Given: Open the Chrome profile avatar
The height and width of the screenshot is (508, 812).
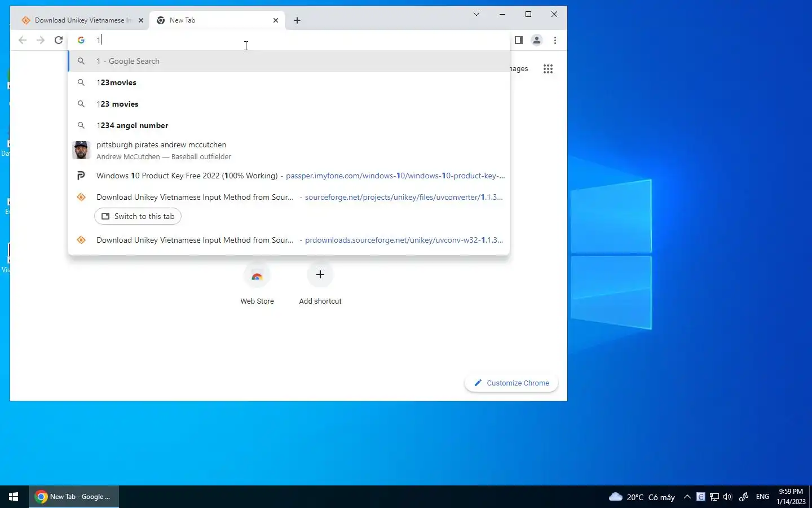Looking at the screenshot, I should [x=537, y=40].
